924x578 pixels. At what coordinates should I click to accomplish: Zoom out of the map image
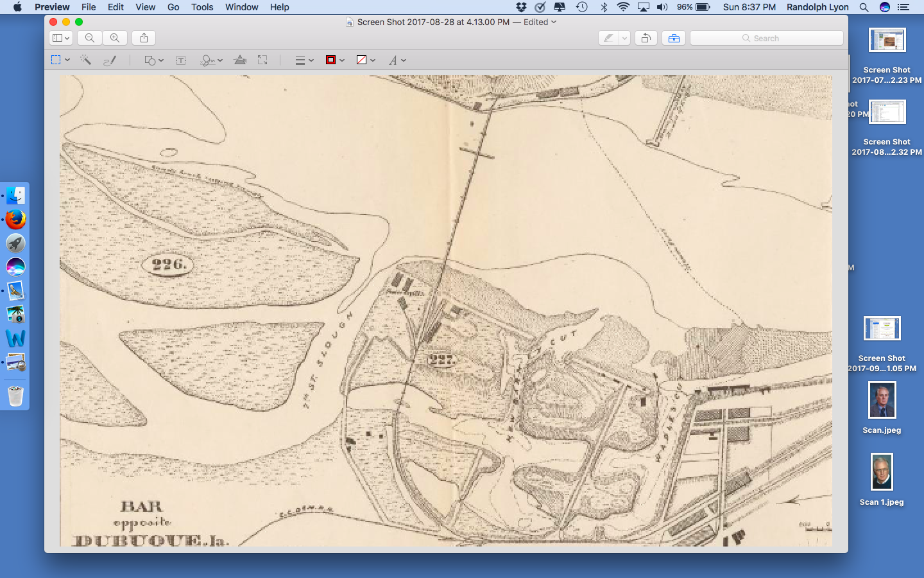coord(90,38)
